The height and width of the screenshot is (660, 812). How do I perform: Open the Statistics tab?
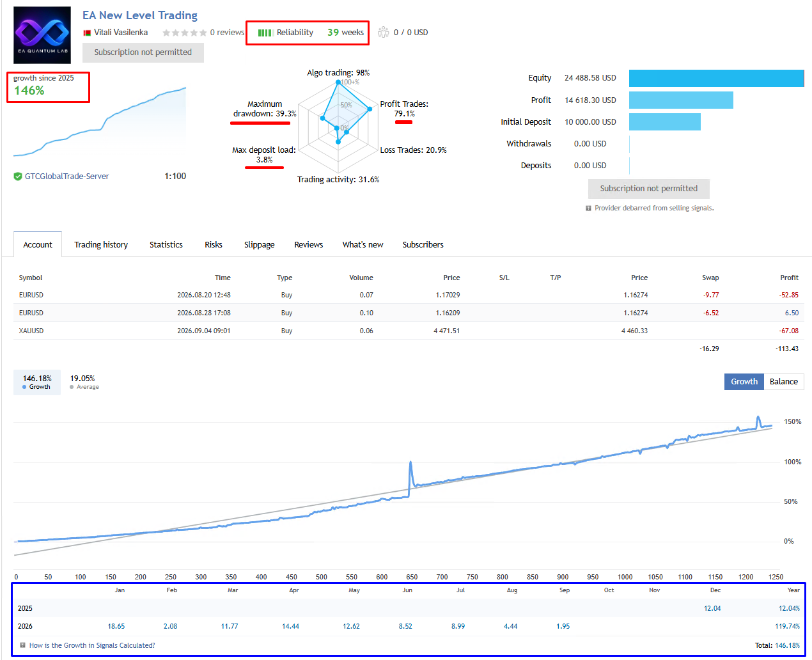point(166,244)
